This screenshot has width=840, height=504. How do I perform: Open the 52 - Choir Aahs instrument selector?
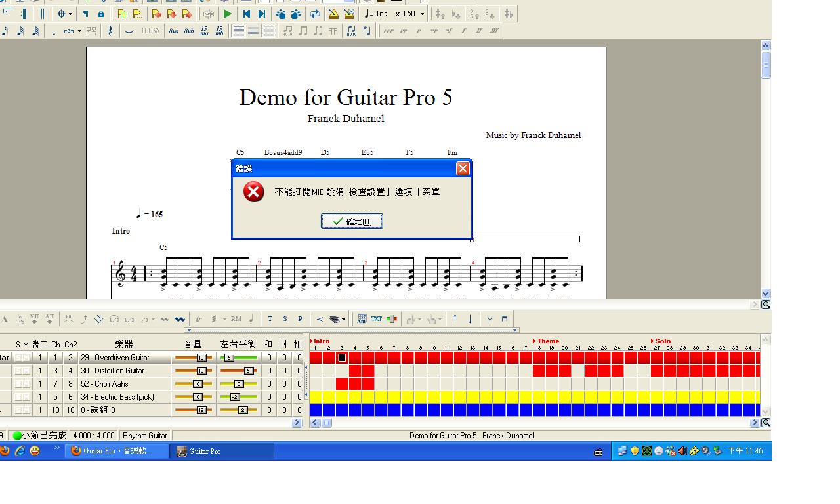pos(124,384)
